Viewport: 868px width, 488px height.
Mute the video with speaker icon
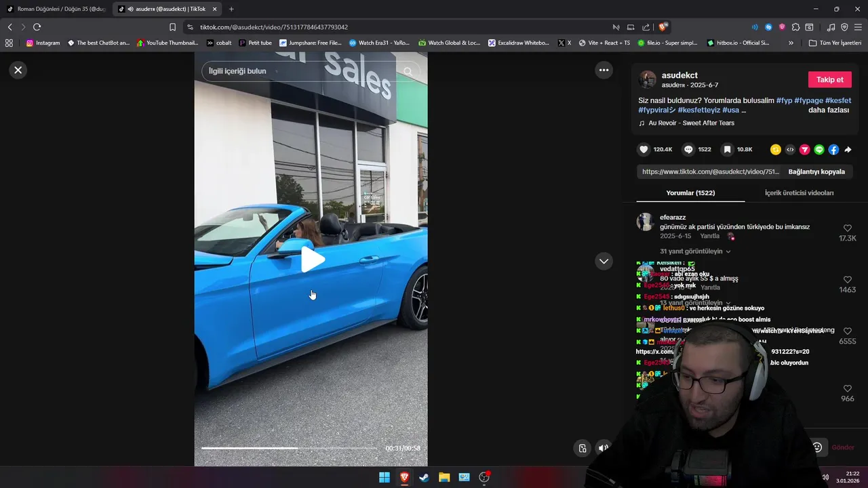[603, 448]
